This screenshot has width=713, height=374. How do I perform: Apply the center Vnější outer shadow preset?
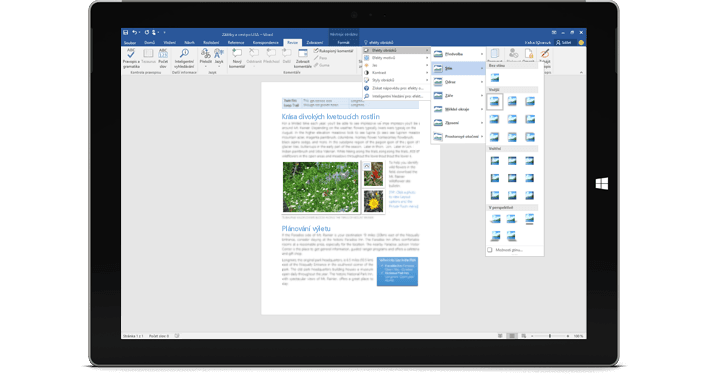(x=512, y=119)
